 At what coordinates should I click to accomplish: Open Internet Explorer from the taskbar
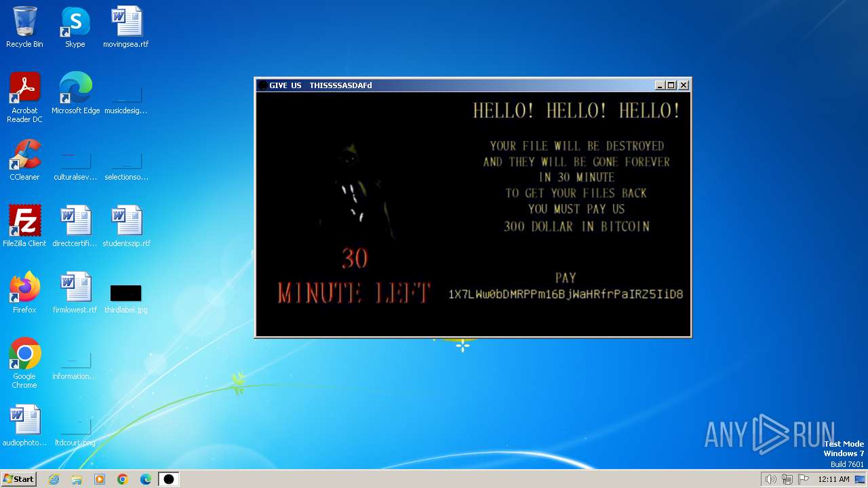click(x=54, y=479)
